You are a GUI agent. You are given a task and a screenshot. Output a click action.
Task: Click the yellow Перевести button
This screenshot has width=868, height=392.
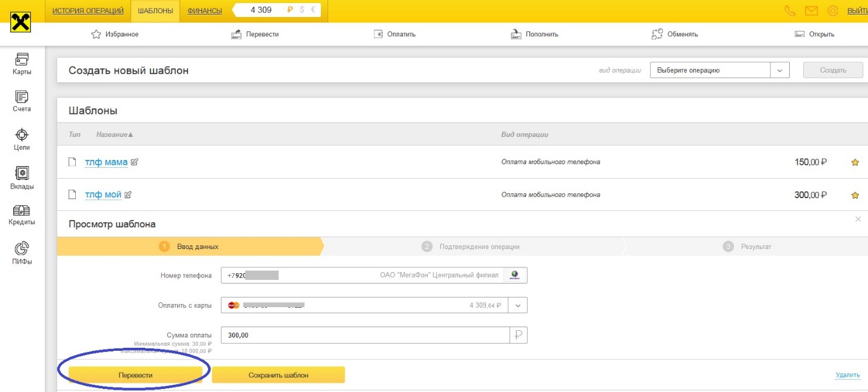click(135, 375)
